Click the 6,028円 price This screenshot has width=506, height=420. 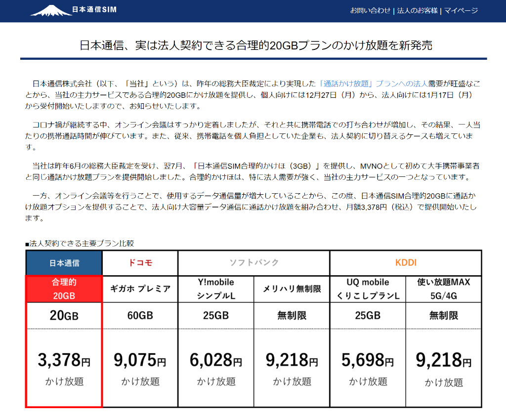coord(216,360)
